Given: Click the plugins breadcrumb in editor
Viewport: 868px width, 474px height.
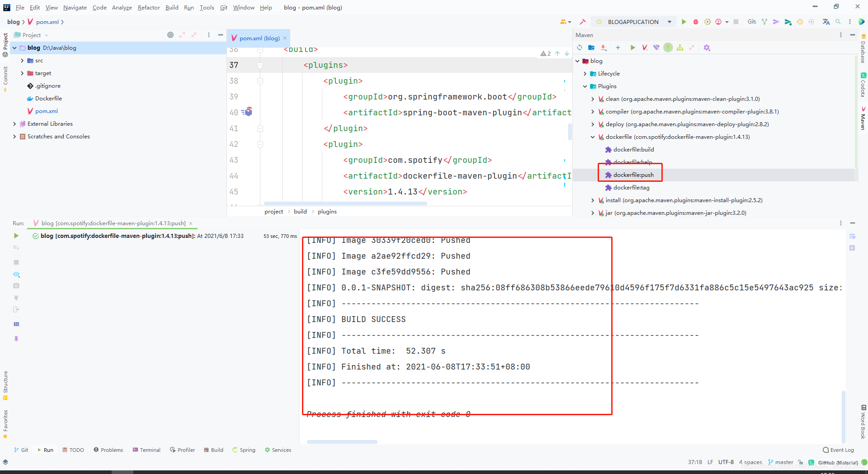Looking at the screenshot, I should coord(327,211).
